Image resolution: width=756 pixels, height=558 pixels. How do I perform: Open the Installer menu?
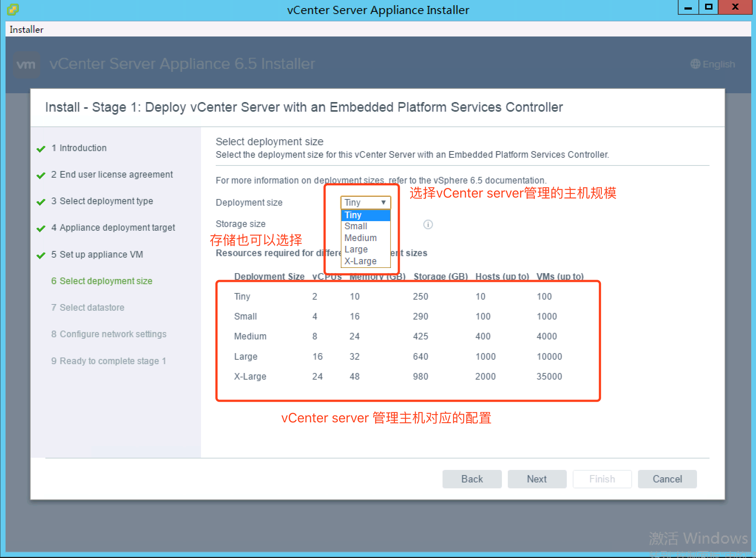tap(27, 29)
